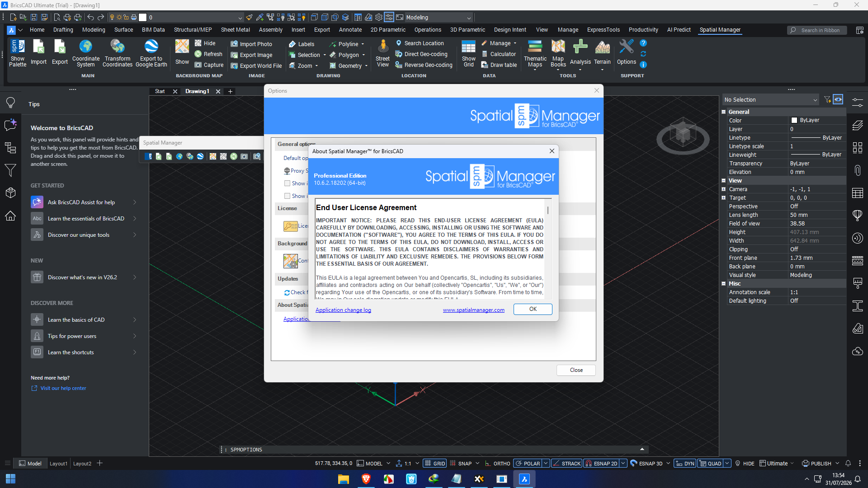The image size is (868, 488).
Task: Click Close in Options dialog
Action: pos(576,370)
